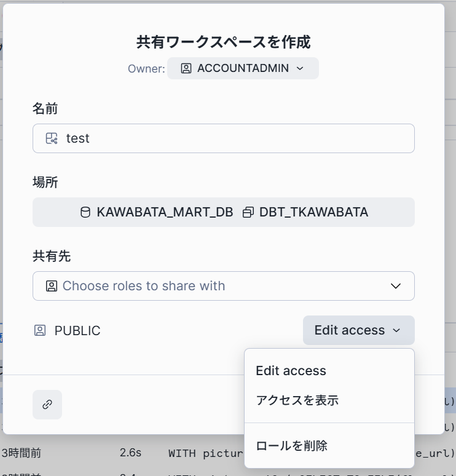The height and width of the screenshot is (476, 456).
Task: Click the role icon next to PUBLIC
Action: [40, 331]
